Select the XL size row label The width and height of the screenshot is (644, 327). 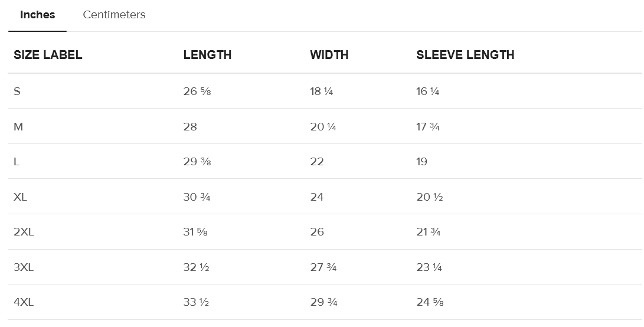coord(20,197)
